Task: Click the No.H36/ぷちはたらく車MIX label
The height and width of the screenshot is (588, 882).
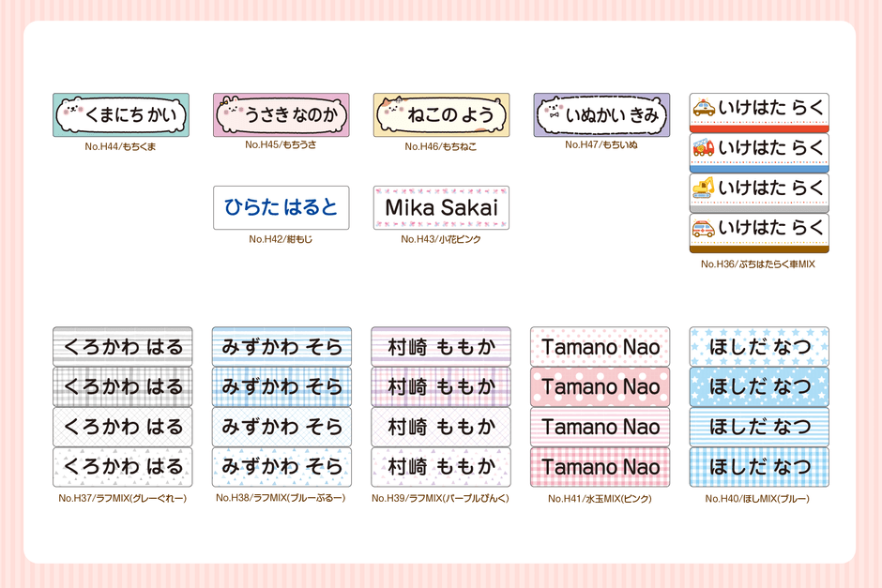Action: pos(758,264)
